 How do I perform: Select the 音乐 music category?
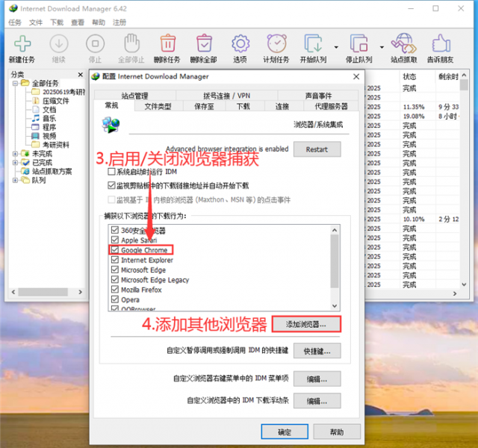(x=44, y=118)
